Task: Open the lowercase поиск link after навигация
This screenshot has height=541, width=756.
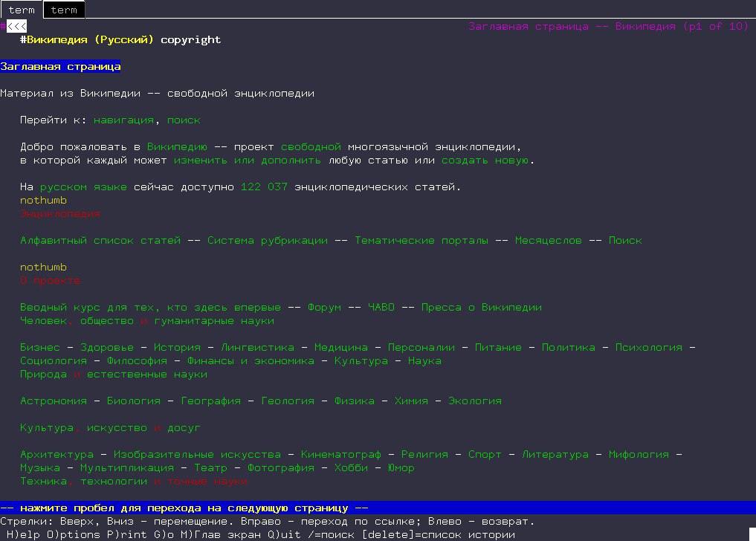Action: pos(184,120)
